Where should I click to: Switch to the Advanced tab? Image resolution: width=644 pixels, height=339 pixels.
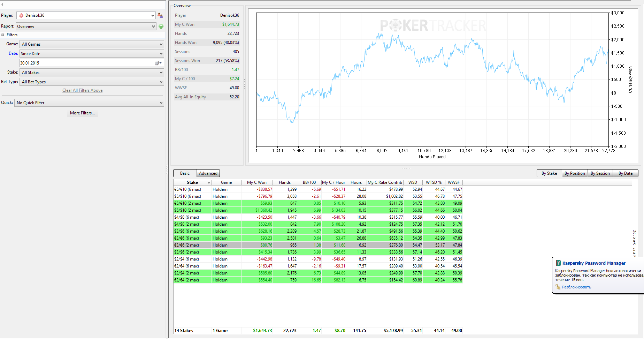click(208, 173)
